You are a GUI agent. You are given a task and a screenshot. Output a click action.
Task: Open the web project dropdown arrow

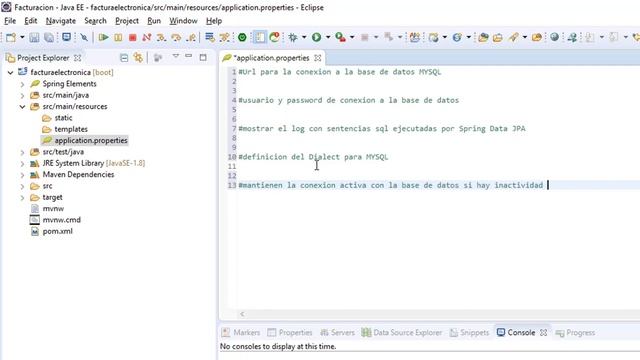tap(444, 38)
